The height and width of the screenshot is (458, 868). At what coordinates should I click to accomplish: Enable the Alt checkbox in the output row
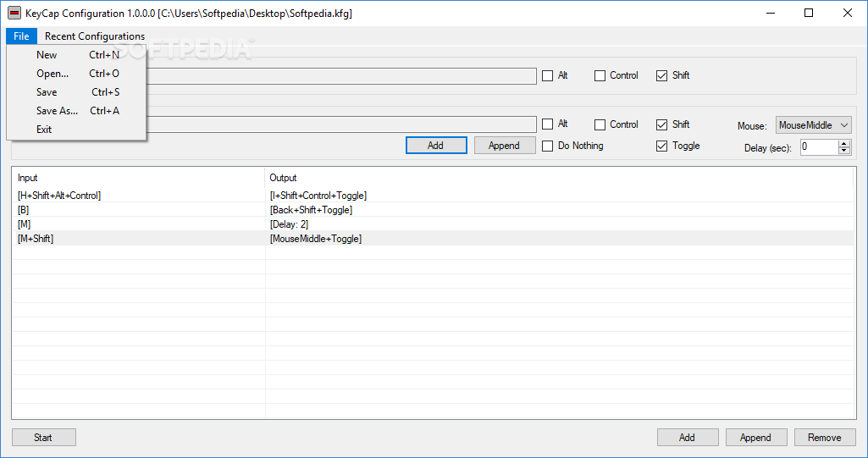coord(548,124)
